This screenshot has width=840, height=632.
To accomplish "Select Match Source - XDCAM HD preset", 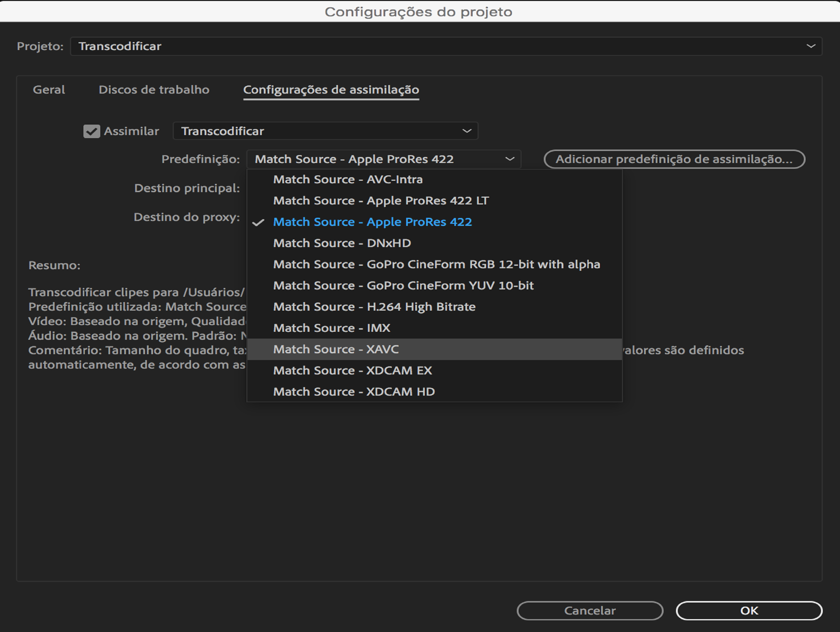I will pyautogui.click(x=354, y=392).
